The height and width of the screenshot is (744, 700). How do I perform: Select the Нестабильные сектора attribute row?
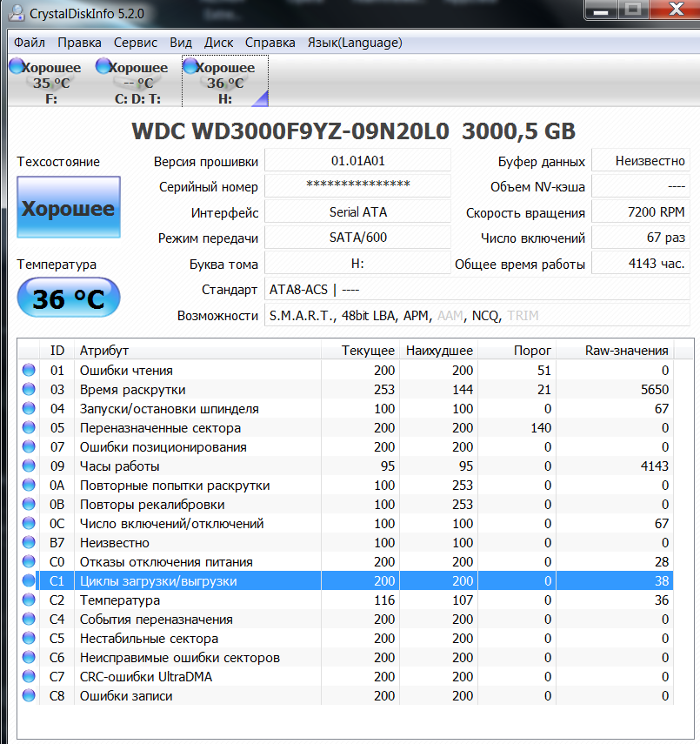click(x=346, y=638)
